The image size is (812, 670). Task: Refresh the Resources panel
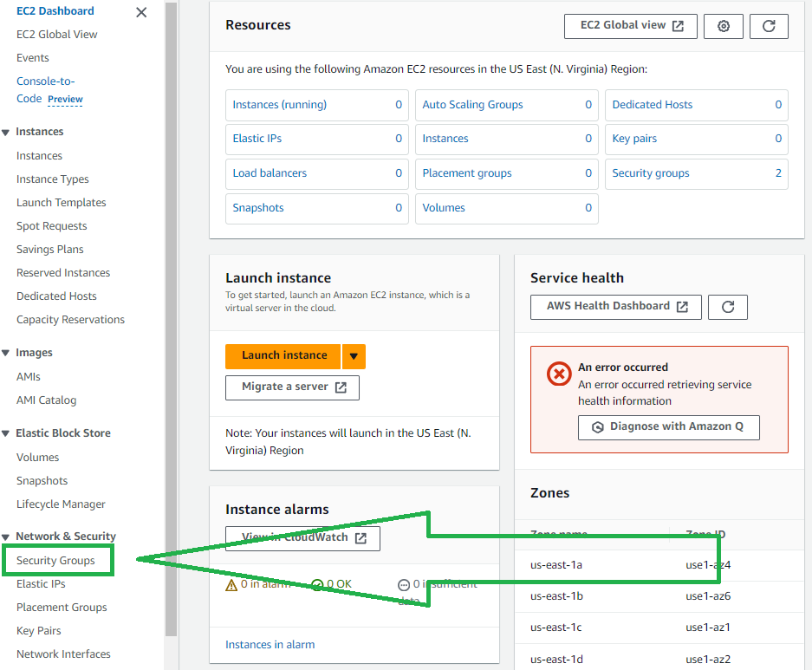click(x=769, y=26)
